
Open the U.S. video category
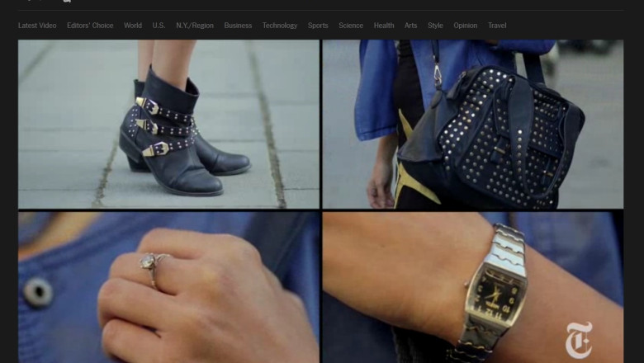click(x=159, y=26)
